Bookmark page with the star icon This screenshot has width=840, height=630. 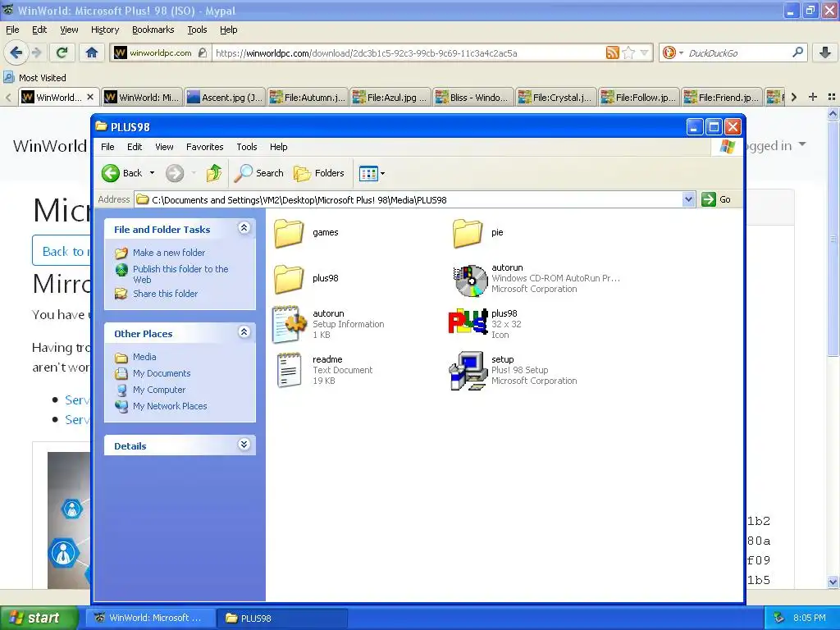click(629, 52)
